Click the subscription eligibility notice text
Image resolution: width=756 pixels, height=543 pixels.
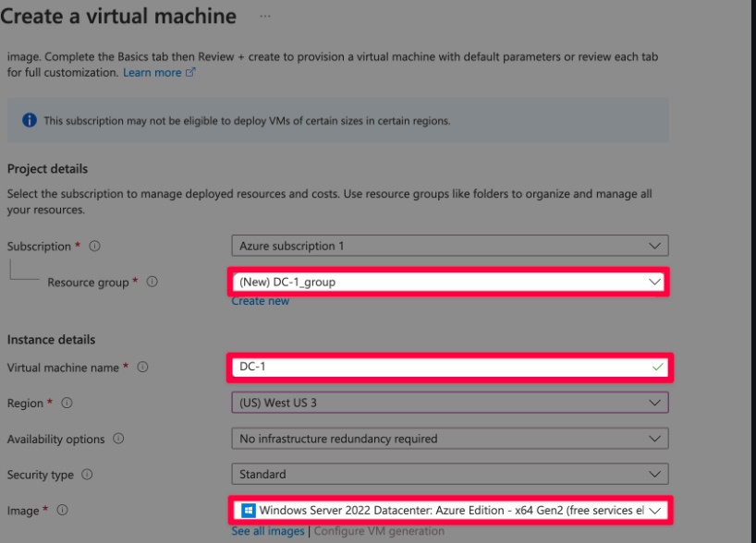pos(247,120)
